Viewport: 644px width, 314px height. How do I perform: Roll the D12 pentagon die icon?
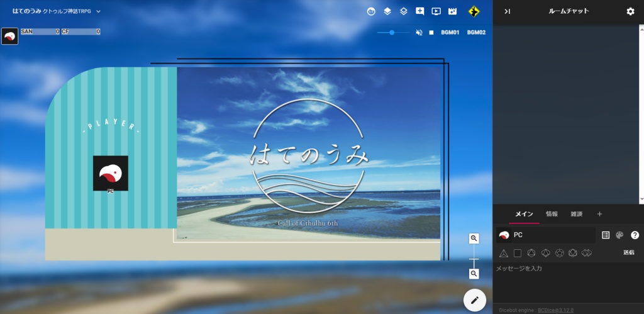559,253
